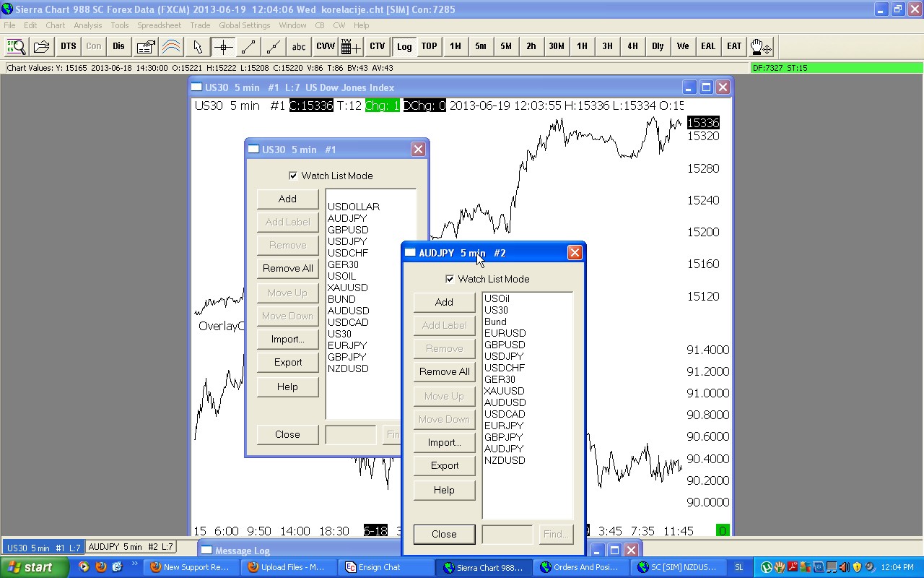Select EURUSD in AUDJPY watch list
This screenshot has height=578, width=924.
click(505, 333)
